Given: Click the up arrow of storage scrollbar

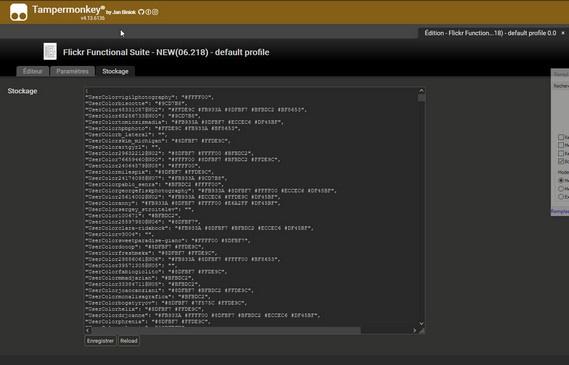Looking at the screenshot, I should [421, 91].
